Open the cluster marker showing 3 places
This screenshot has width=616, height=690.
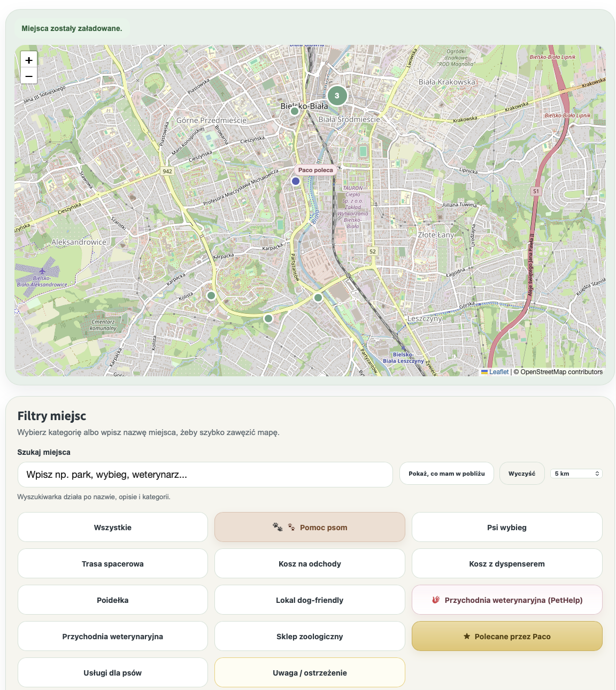(337, 96)
